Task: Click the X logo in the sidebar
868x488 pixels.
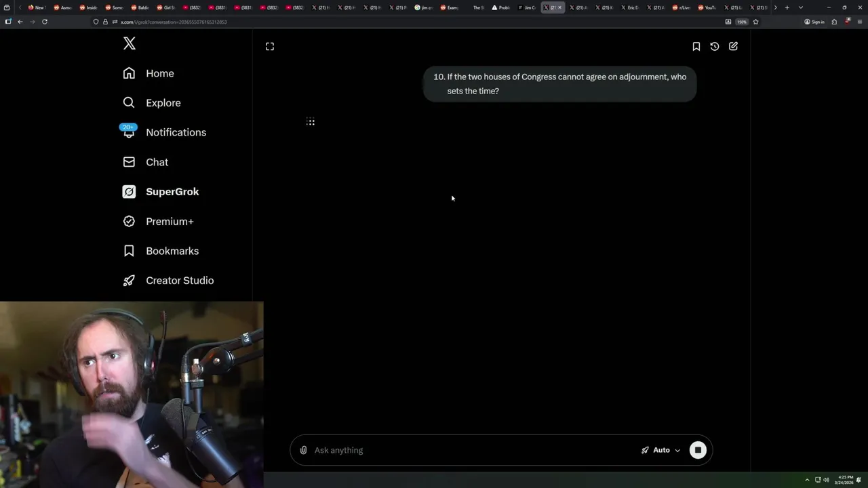Action: 130,44
